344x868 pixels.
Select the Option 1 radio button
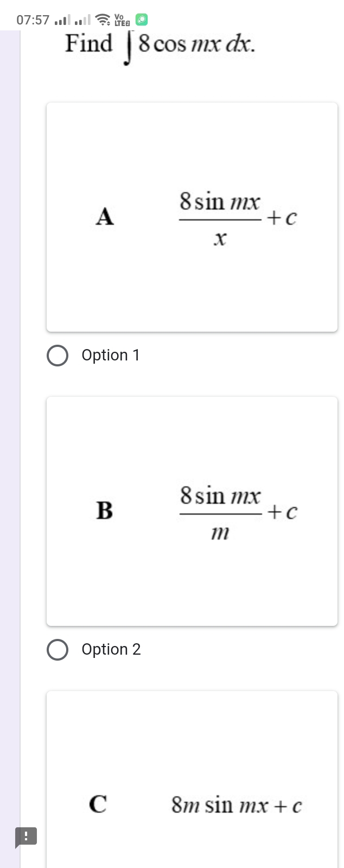[58, 356]
